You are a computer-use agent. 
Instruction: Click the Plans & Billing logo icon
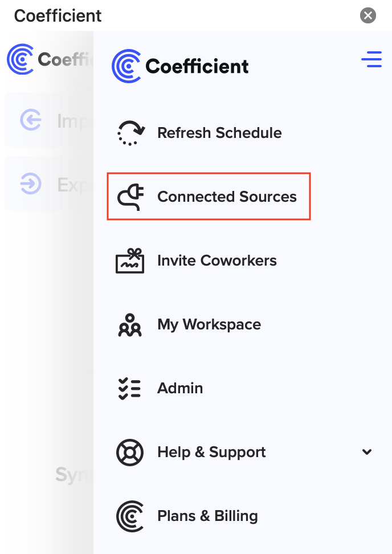click(x=130, y=516)
